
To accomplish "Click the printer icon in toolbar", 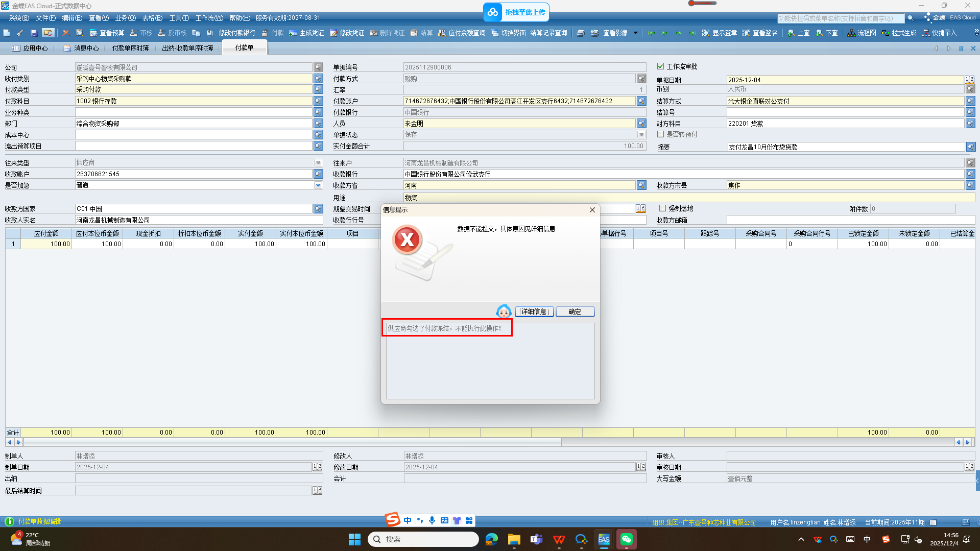I will [x=581, y=33].
